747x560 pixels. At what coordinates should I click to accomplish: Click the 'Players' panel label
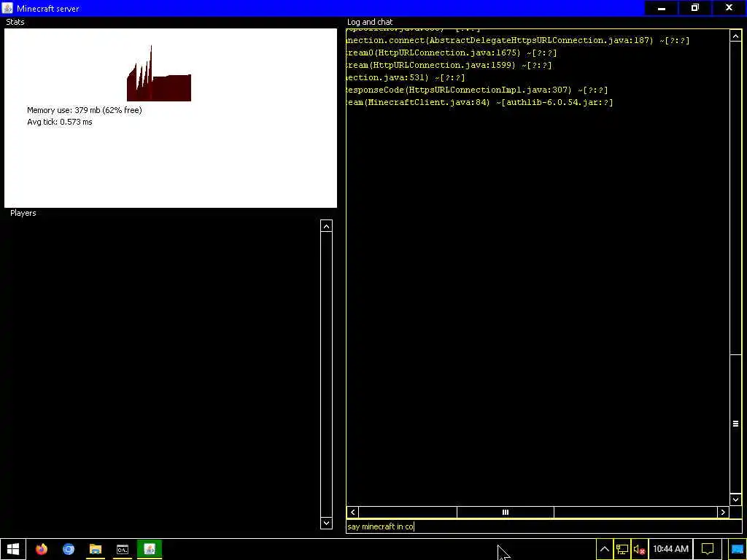tap(23, 213)
